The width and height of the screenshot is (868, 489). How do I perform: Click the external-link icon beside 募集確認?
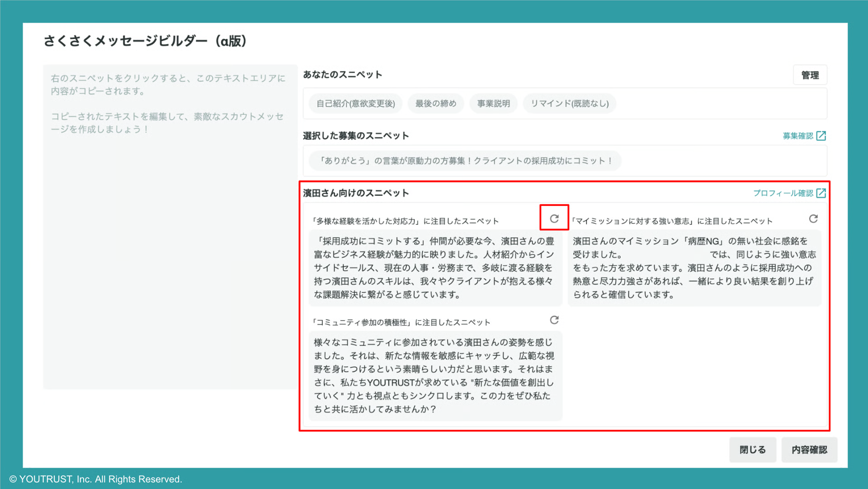click(x=821, y=136)
